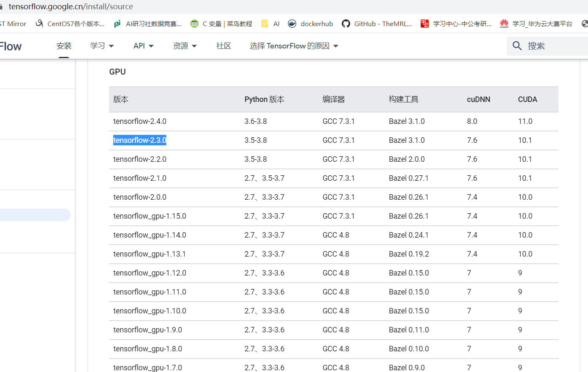
Task: Click the tensorflow-2.4.0 version entry
Action: tap(140, 121)
